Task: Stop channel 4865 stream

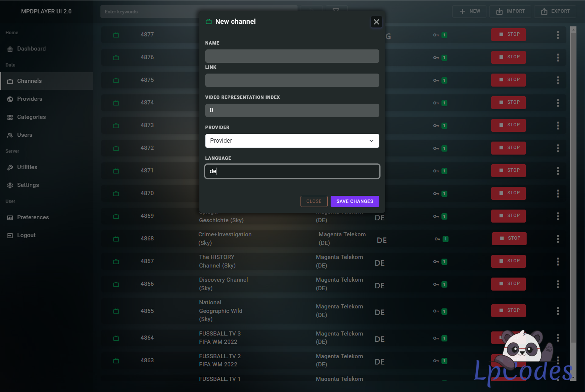Action: tap(508, 311)
